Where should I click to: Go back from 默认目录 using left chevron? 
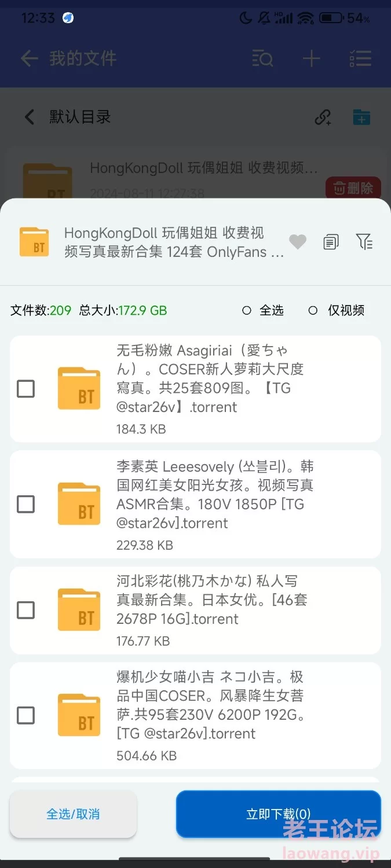pyautogui.click(x=29, y=117)
